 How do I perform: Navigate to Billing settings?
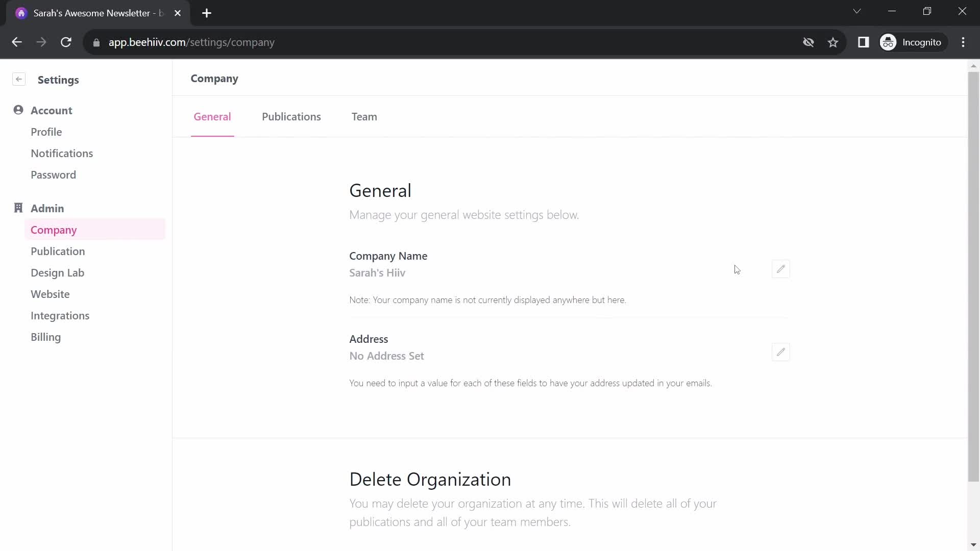pos(46,336)
